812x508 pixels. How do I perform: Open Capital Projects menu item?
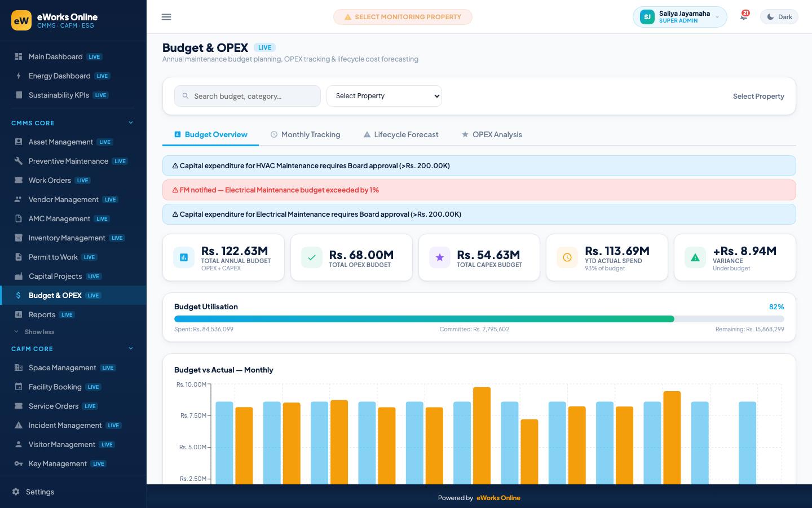coord(73,276)
